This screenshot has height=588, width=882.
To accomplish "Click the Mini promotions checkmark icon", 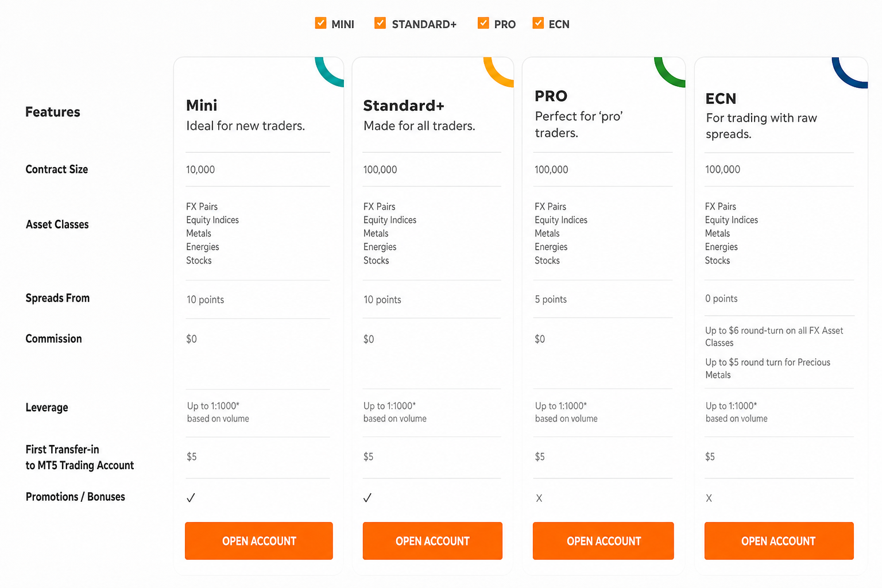I will [x=191, y=498].
